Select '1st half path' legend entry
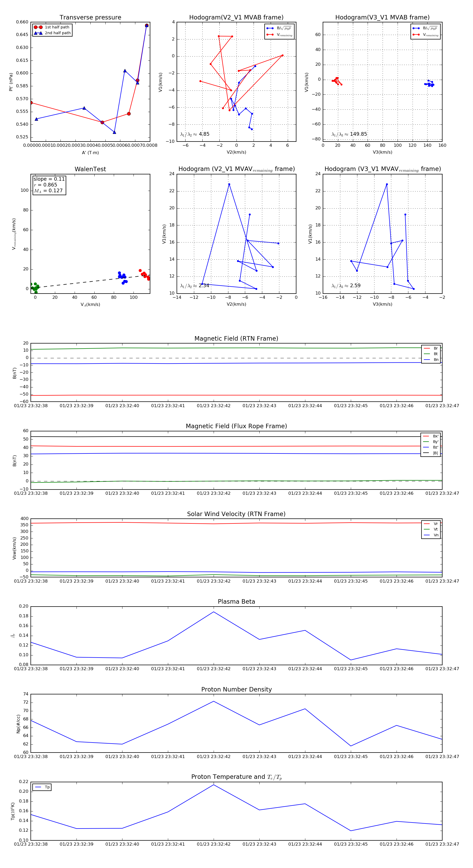Image resolution: width=473 pixels, height=868 pixels. pyautogui.click(x=52, y=27)
